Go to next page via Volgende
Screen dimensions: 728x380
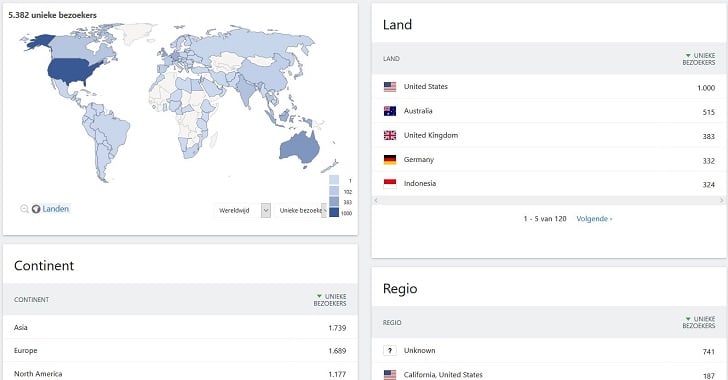pos(594,219)
